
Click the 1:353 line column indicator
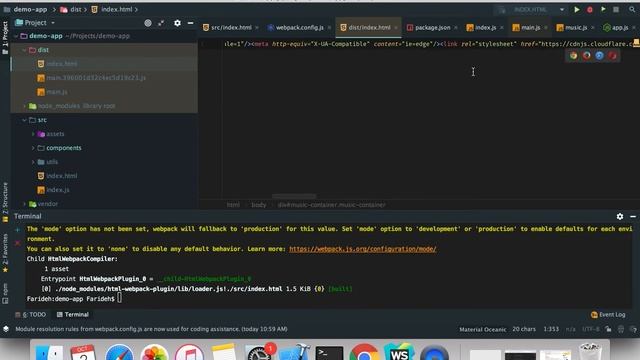pyautogui.click(x=551, y=329)
